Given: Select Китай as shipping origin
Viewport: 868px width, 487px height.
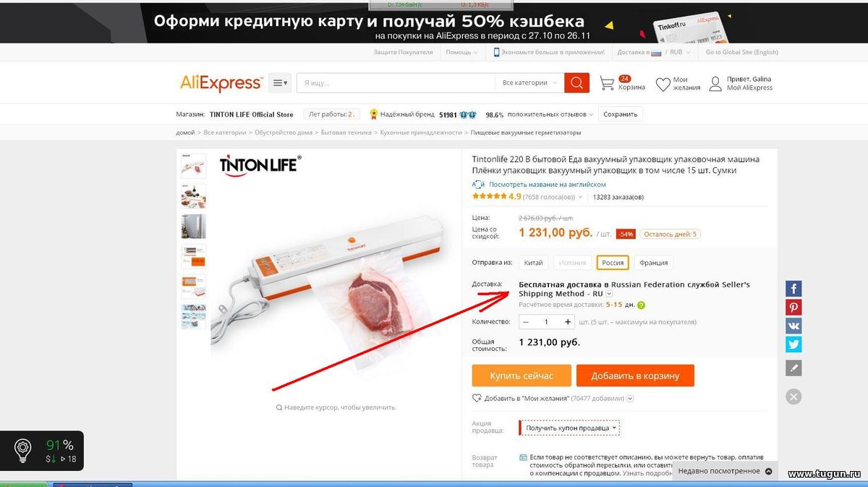Looking at the screenshot, I should point(533,263).
